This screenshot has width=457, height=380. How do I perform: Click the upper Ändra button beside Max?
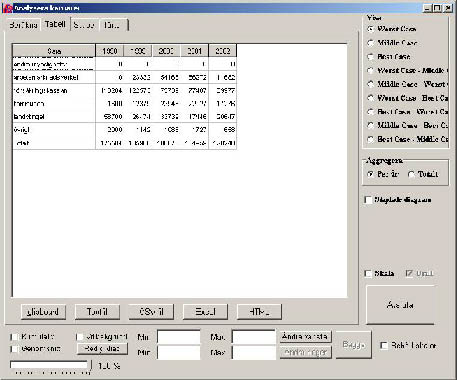pos(306,337)
